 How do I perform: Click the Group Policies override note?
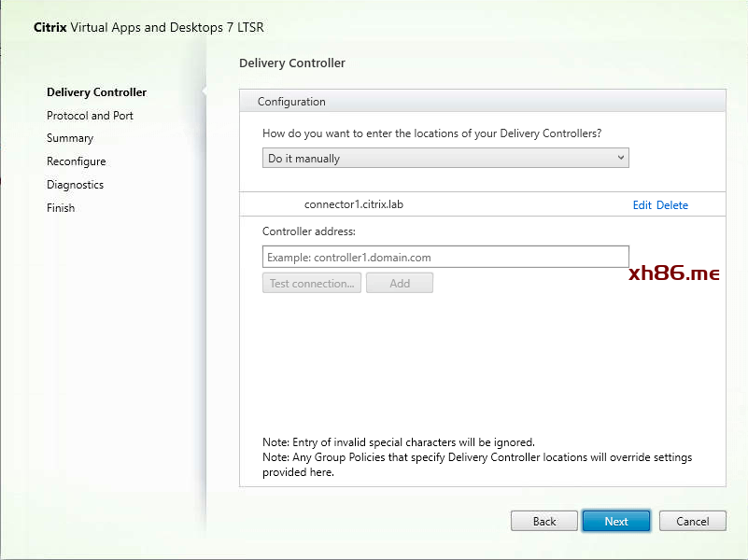[x=477, y=464]
